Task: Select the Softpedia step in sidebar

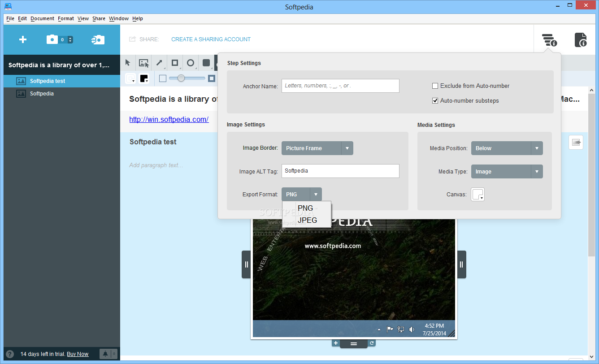Action: tap(62, 94)
